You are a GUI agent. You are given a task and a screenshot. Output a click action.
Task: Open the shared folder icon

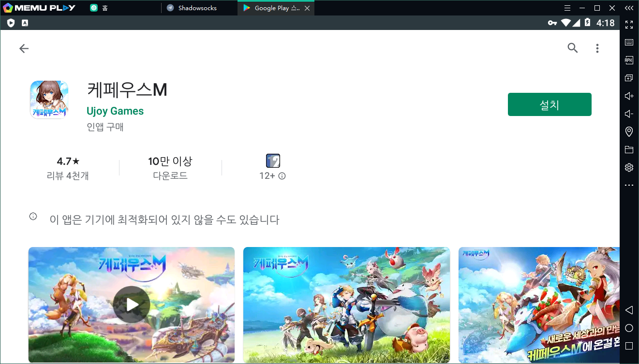click(629, 149)
